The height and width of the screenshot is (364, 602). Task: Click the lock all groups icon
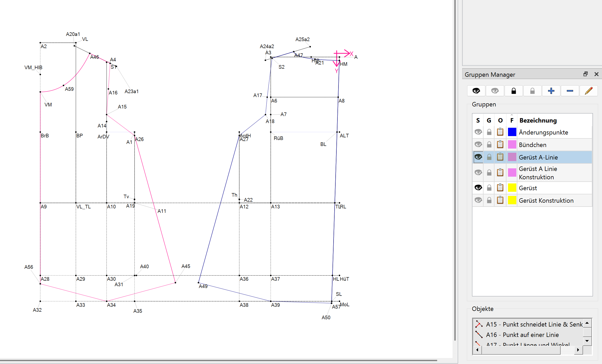click(513, 91)
